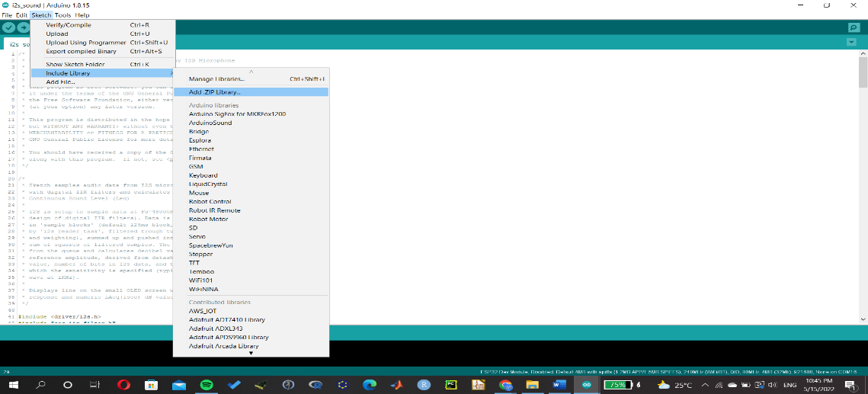
Task: Click the down arrow below the library list
Action: pos(251,353)
